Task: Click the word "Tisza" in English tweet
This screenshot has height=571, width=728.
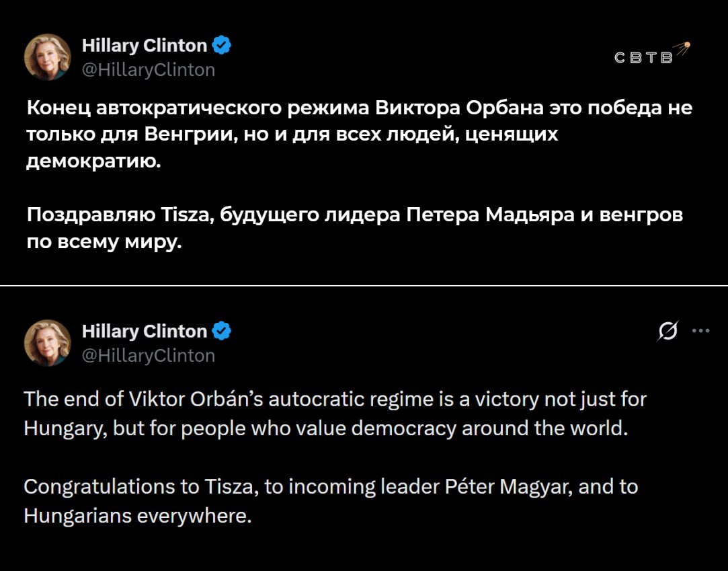Action: coord(230,486)
